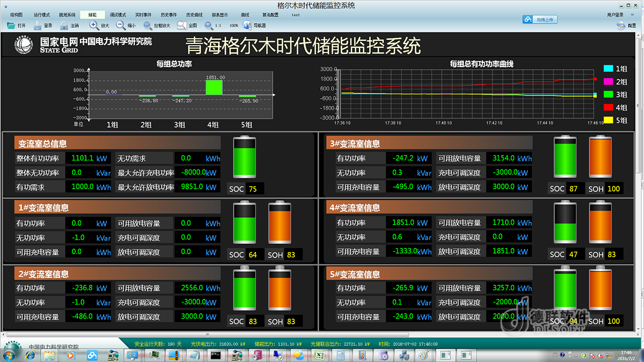Screen dimensions: 644x362
Task: Select the 实时事件 menu tab
Action: tap(143, 15)
